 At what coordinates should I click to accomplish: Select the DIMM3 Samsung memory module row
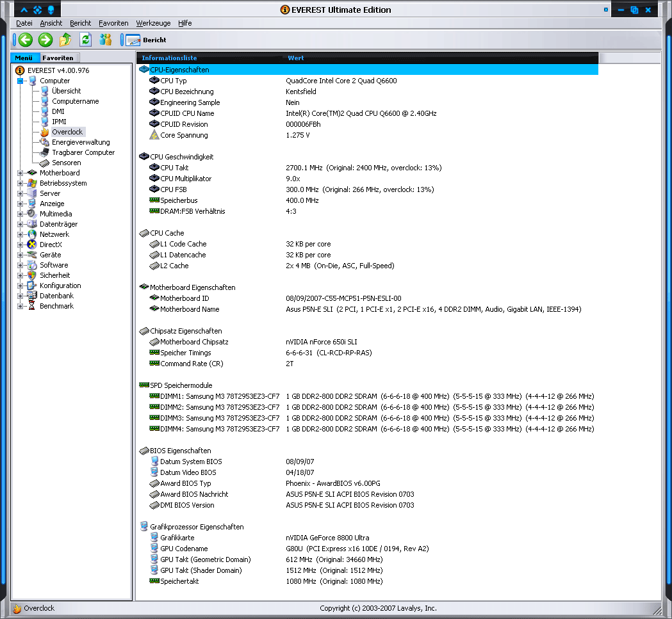click(368, 418)
